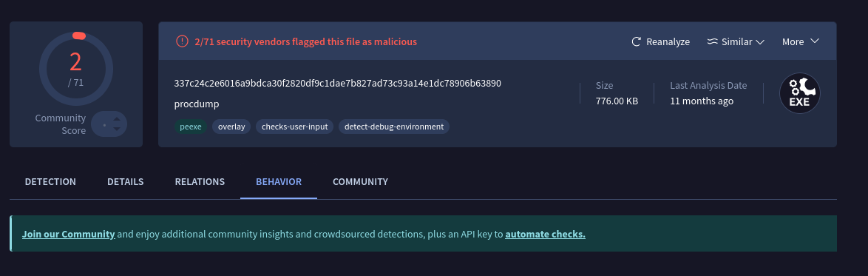Vote community score down arrow
Image resolution: width=868 pixels, height=276 pixels.
116,129
